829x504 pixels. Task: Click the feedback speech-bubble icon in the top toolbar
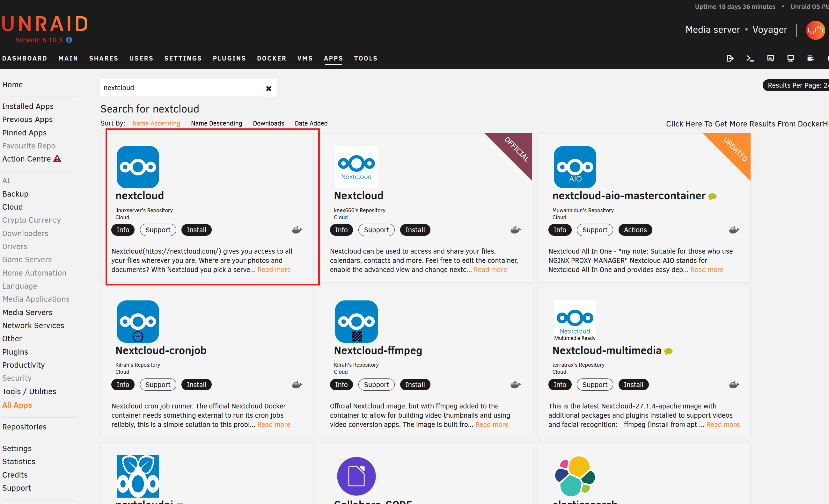point(770,58)
